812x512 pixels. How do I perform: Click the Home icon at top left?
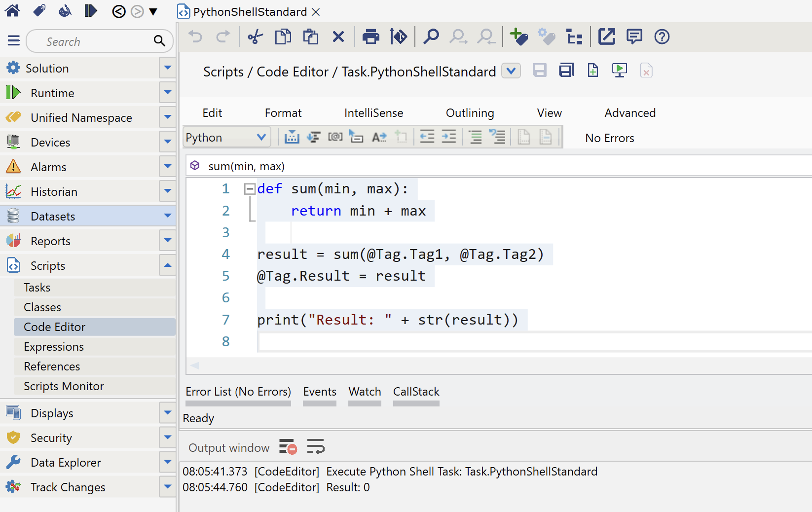click(x=12, y=11)
